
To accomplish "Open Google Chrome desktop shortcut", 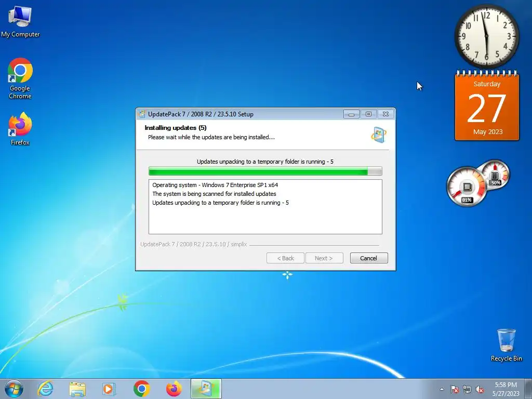I will tap(20, 78).
